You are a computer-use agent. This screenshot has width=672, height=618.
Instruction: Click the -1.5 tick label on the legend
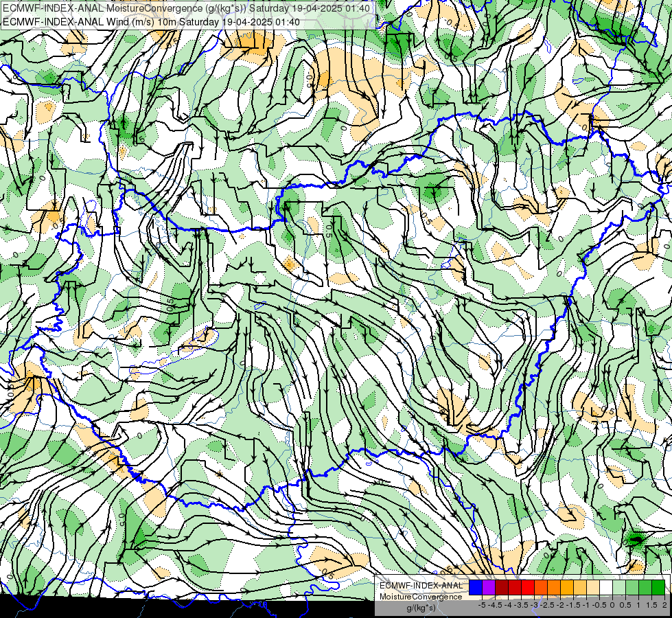(x=573, y=605)
